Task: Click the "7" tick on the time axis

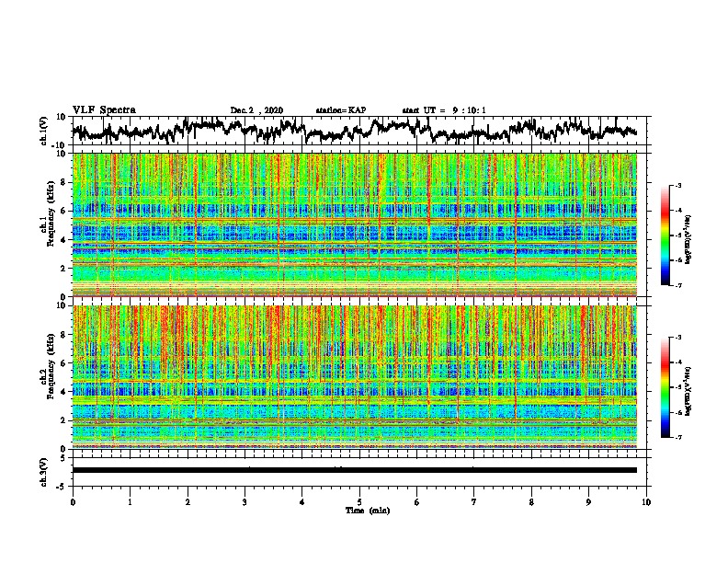Action: click(474, 502)
